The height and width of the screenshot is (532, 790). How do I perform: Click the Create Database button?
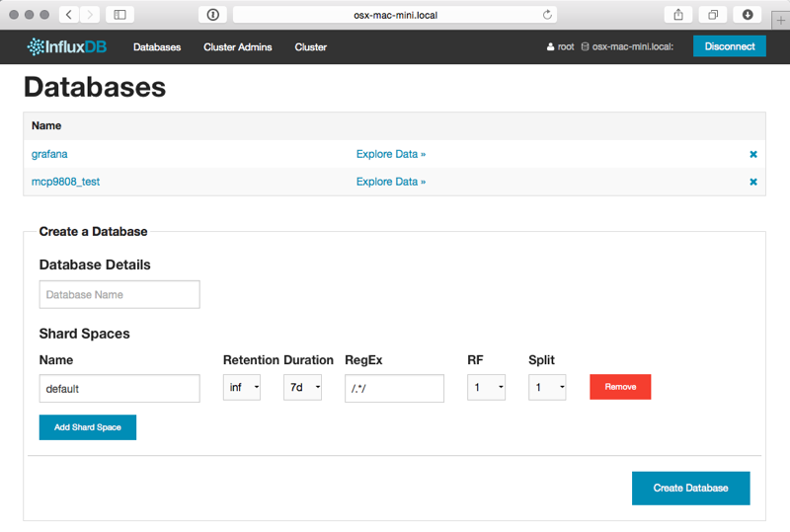pos(690,489)
